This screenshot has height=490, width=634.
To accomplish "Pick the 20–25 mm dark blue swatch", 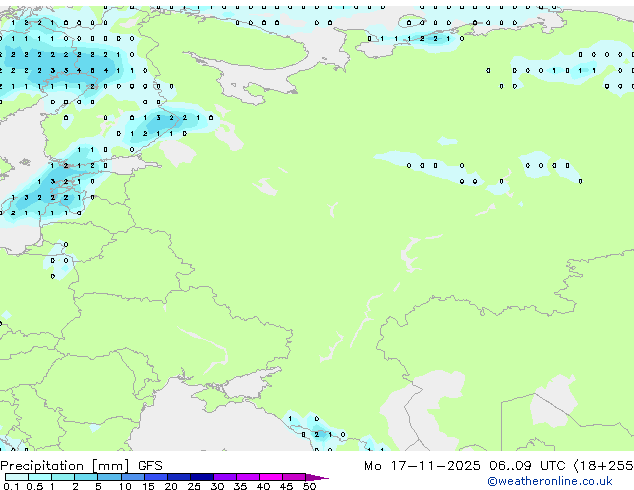I will 178,477.
